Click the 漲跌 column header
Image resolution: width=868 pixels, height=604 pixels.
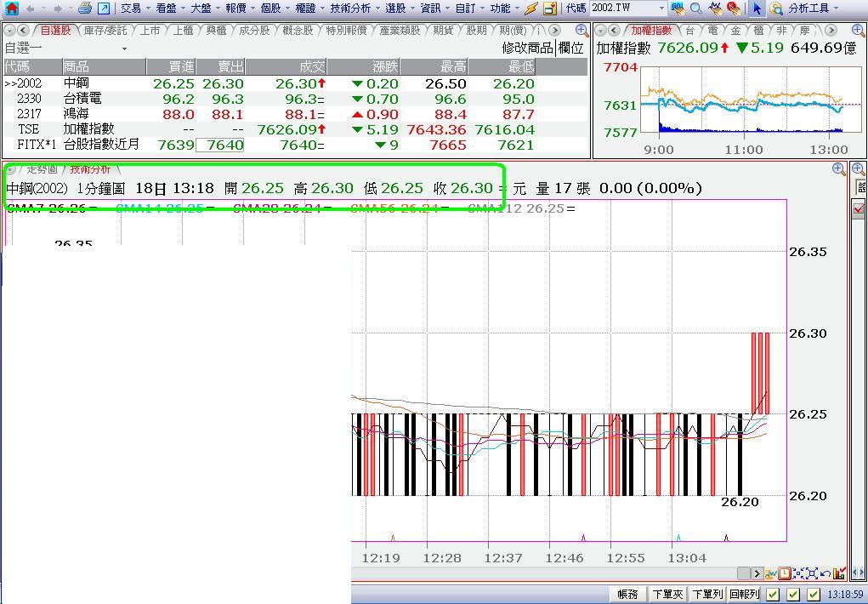(x=363, y=67)
